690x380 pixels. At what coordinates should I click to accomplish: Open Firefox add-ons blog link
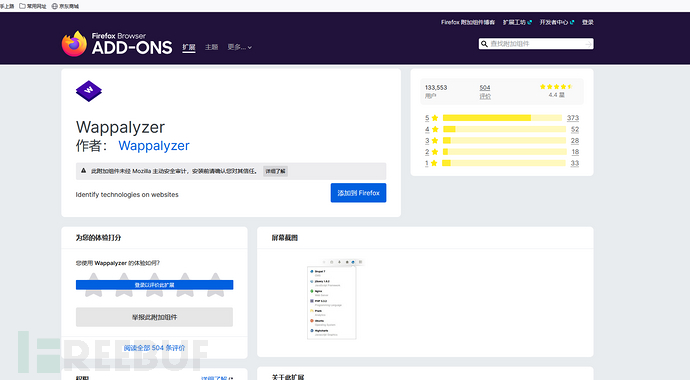(468, 22)
